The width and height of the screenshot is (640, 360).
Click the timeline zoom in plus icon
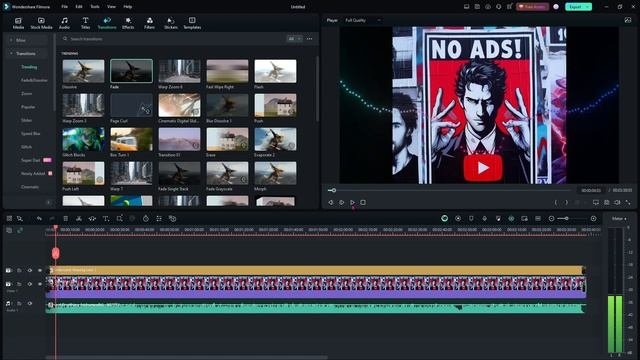(593, 219)
